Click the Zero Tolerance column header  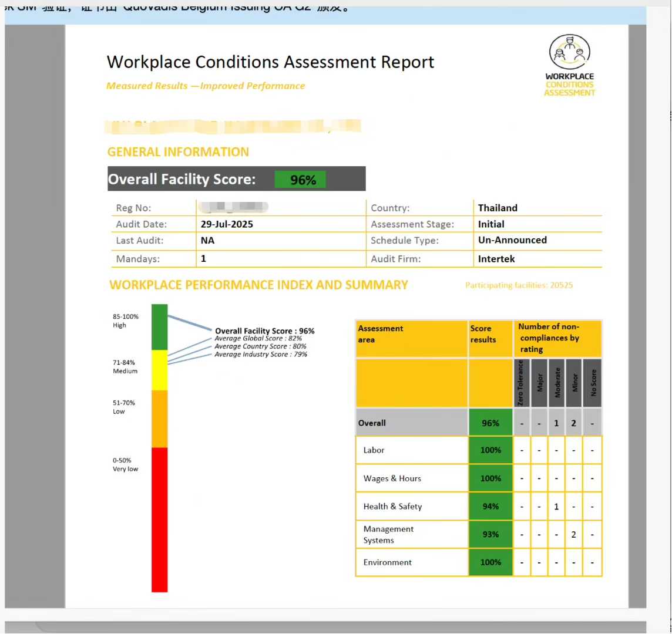[x=522, y=383]
